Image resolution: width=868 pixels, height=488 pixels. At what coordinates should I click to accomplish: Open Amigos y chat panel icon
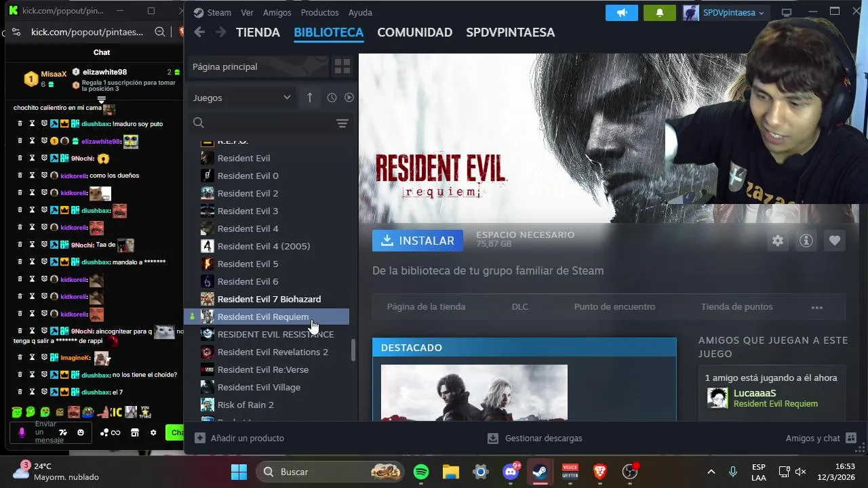pyautogui.click(x=851, y=439)
